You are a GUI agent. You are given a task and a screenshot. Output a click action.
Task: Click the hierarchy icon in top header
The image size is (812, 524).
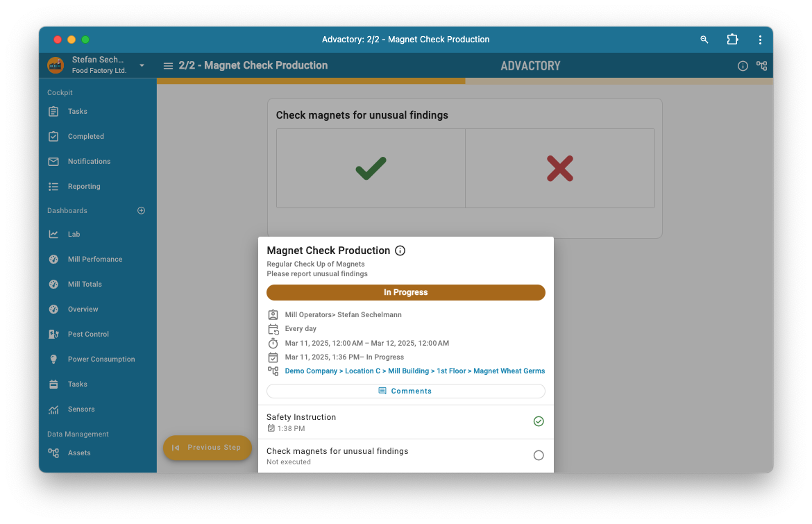[761, 66]
